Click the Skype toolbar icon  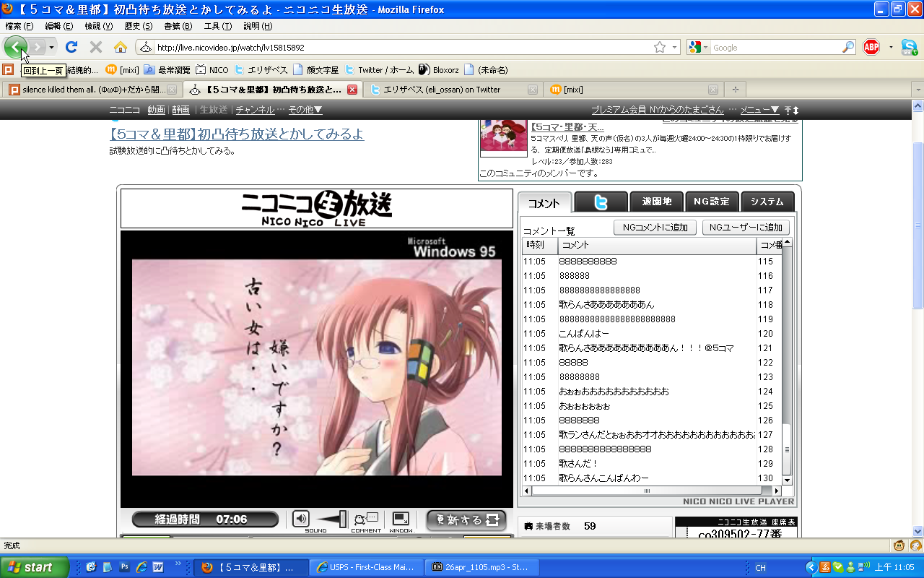[909, 48]
